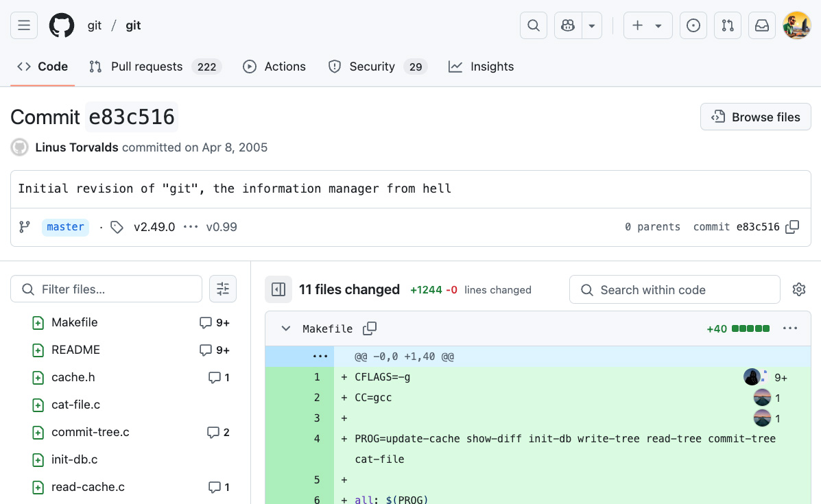Collapse the Makefile diff section
The height and width of the screenshot is (504, 821).
coord(286,328)
